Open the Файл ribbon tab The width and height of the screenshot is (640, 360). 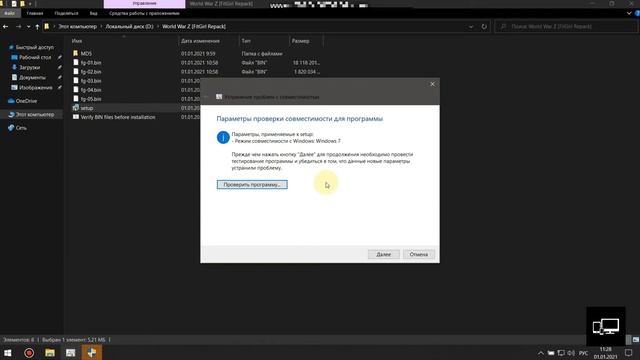9,13
